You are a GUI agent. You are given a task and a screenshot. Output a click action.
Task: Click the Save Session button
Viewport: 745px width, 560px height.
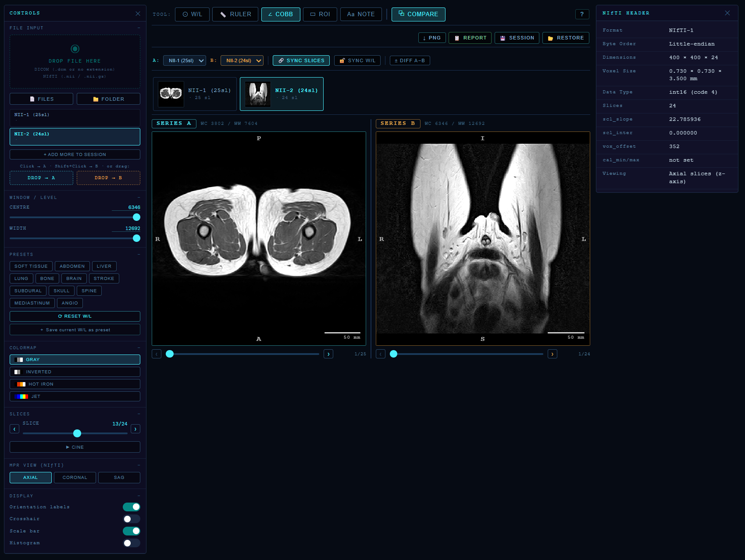coord(517,38)
